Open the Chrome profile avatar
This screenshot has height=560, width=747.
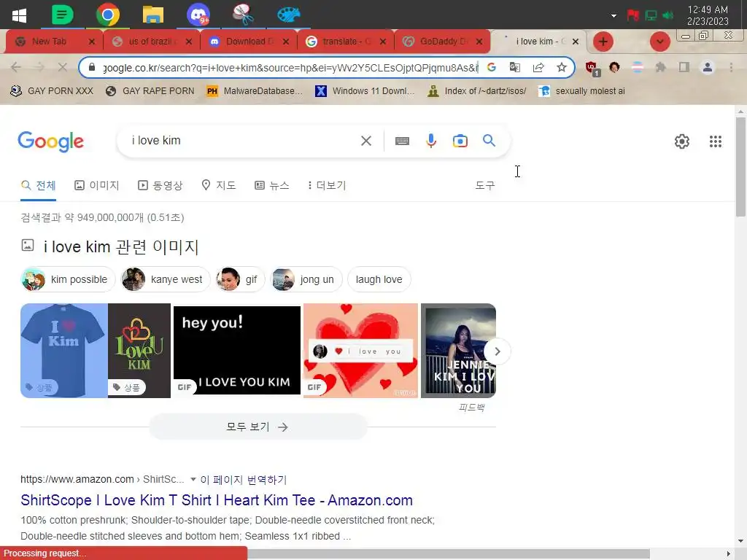708,68
